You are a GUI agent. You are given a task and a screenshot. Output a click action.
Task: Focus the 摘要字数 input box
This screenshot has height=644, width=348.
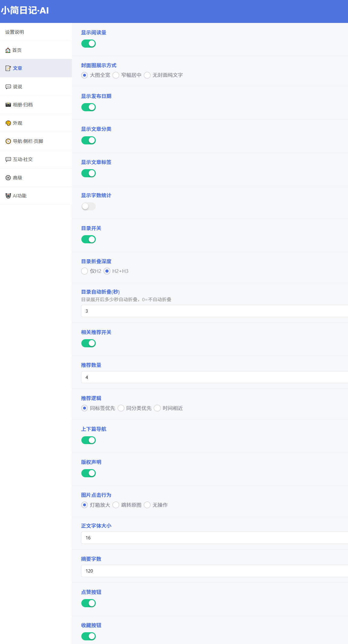click(x=215, y=571)
